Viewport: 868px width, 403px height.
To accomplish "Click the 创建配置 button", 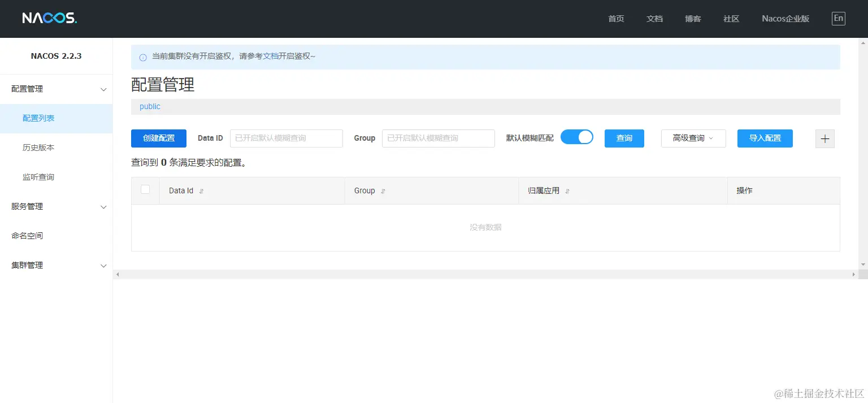I will 159,138.
